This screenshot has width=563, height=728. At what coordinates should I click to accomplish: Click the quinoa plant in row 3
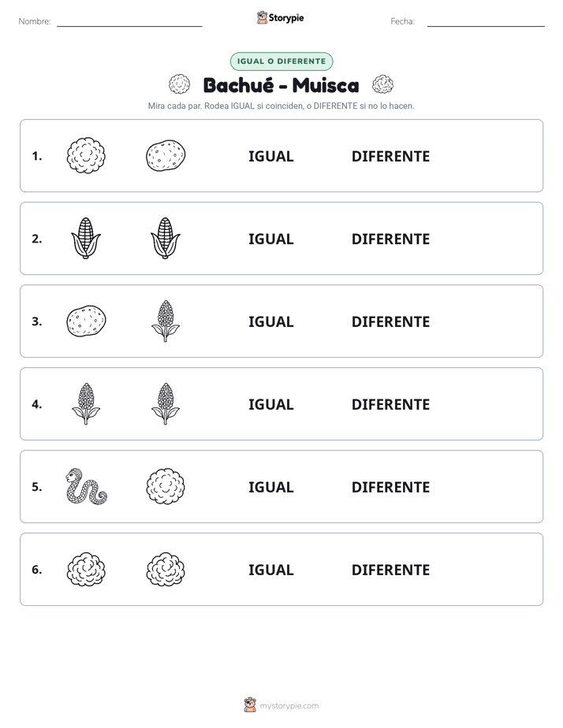[x=166, y=321]
